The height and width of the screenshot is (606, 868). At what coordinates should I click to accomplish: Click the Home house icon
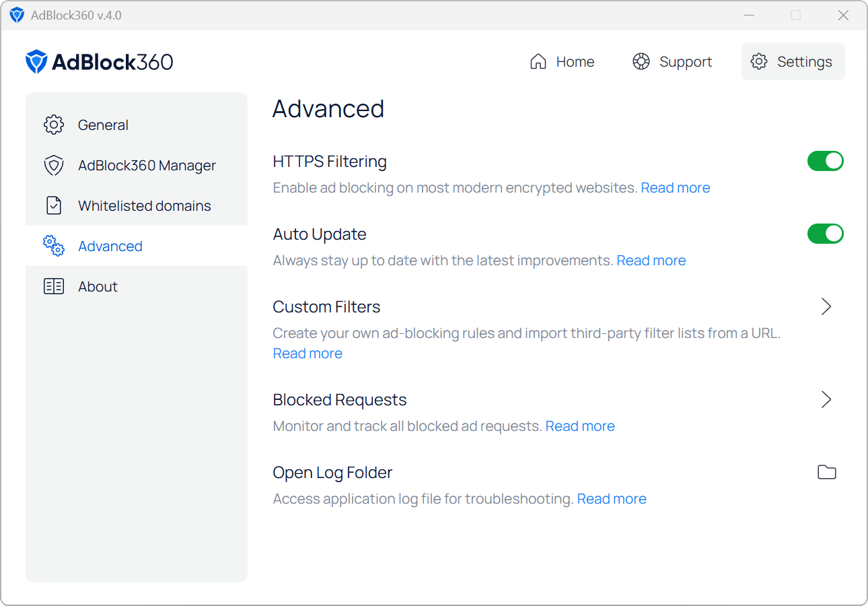click(538, 62)
